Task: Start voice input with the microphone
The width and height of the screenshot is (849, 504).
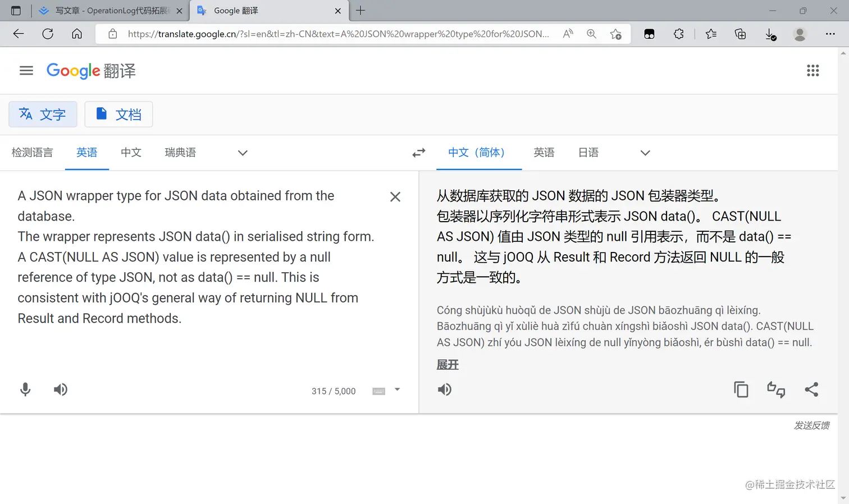Action: tap(25, 390)
